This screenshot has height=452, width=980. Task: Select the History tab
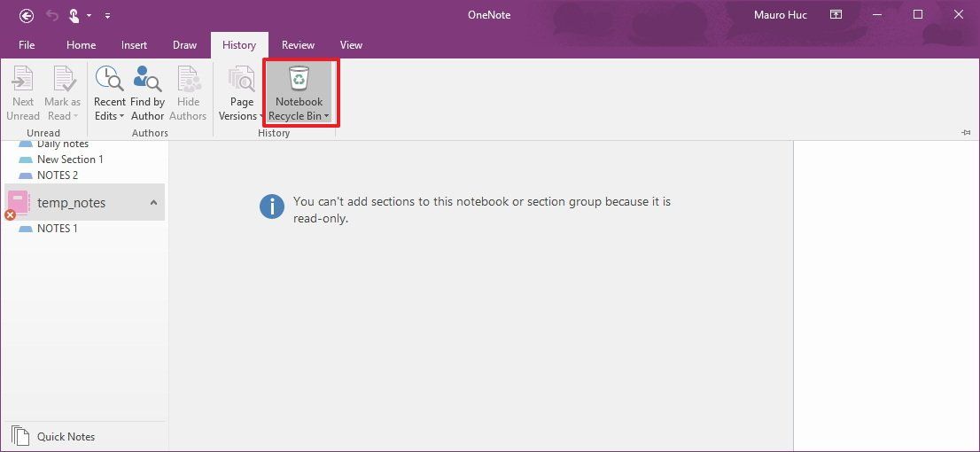point(238,45)
